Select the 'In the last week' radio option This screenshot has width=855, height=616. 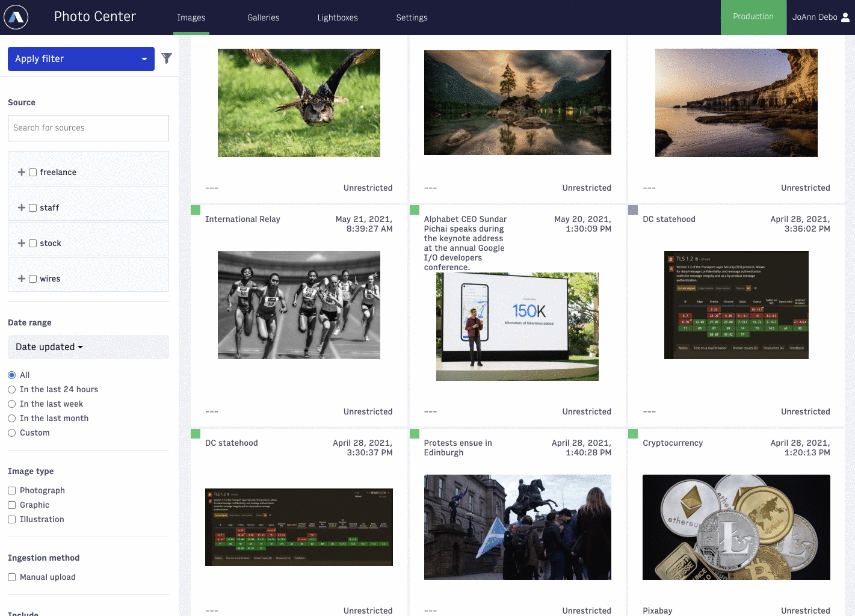pos(11,404)
